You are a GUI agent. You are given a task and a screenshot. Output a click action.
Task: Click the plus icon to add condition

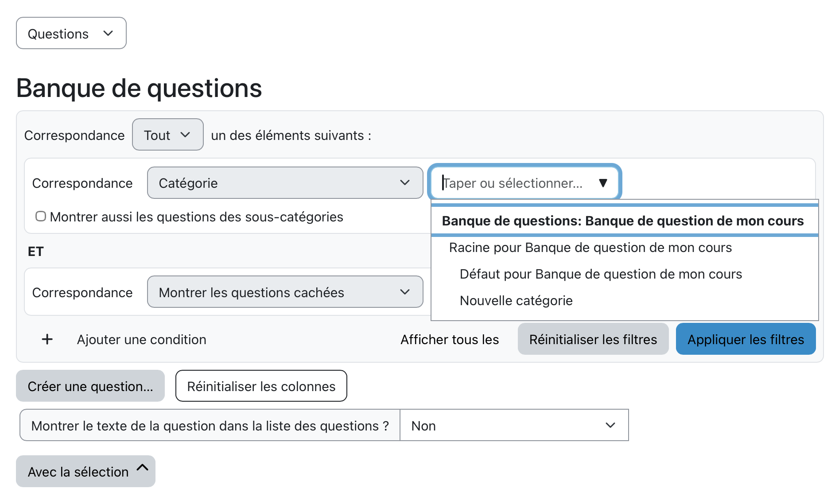47,340
